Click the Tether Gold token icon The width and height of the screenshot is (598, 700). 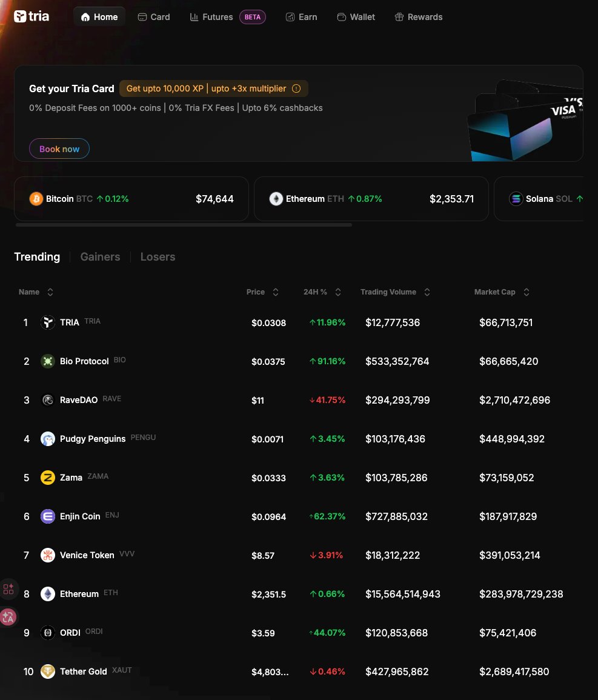coord(48,672)
